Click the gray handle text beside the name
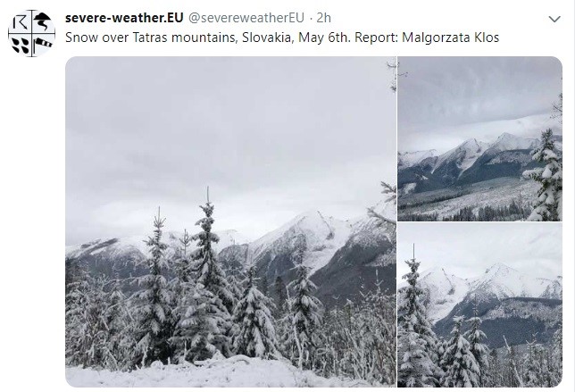The width and height of the screenshot is (575, 392). click(246, 18)
